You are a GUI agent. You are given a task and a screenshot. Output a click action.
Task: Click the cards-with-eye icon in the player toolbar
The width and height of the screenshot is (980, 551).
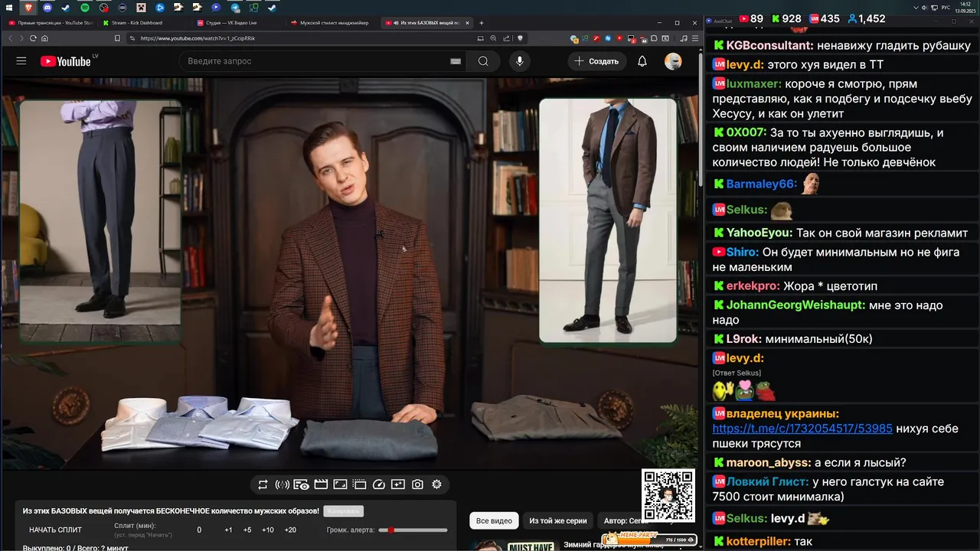pyautogui.click(x=302, y=484)
